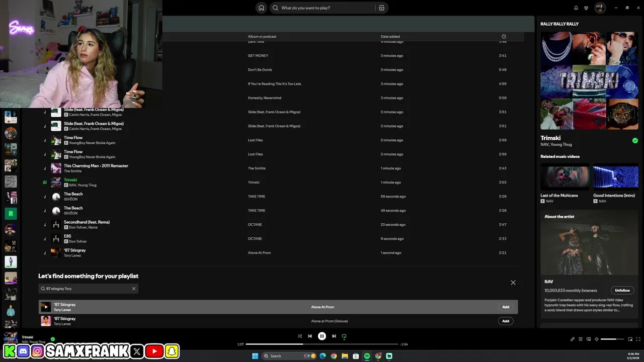
Task: Go to Spotify Home icon
Action: coord(261,8)
